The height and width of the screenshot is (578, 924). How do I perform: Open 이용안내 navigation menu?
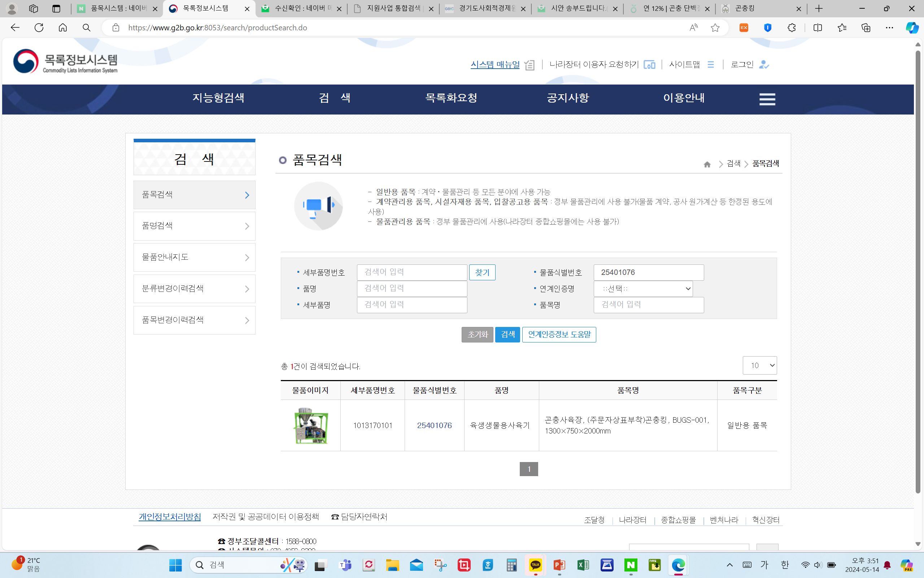pyautogui.click(x=684, y=98)
